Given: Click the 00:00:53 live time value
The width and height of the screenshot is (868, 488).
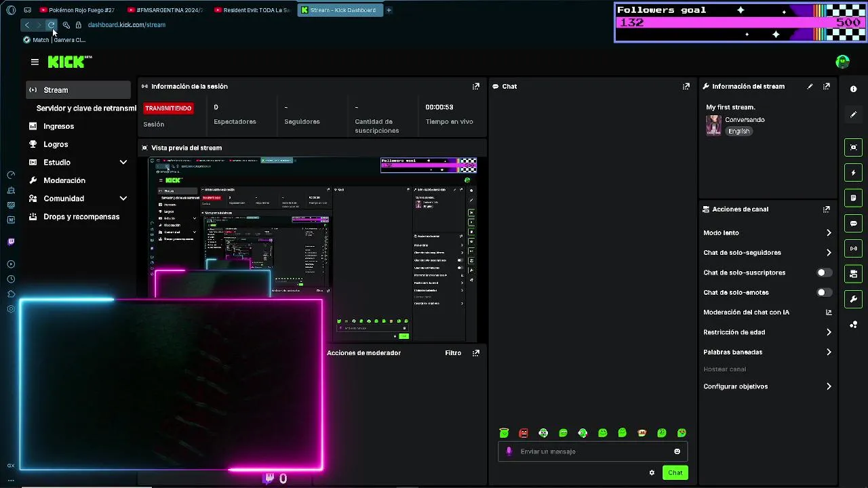Looking at the screenshot, I should click(439, 107).
